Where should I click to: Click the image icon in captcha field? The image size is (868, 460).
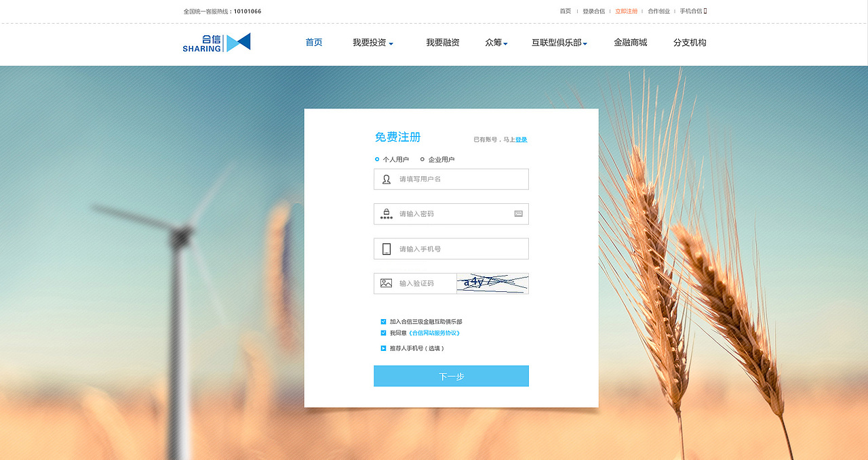(x=387, y=283)
